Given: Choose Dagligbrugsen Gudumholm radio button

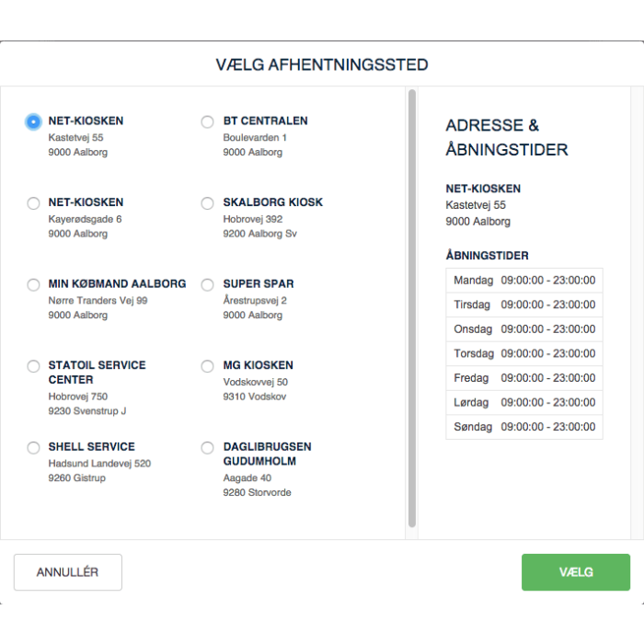Looking at the screenshot, I should [x=207, y=448].
